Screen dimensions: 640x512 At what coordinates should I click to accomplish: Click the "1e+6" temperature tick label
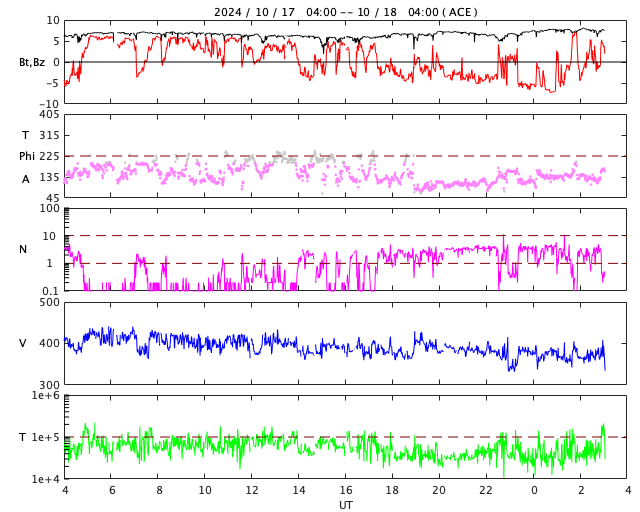click(x=46, y=395)
